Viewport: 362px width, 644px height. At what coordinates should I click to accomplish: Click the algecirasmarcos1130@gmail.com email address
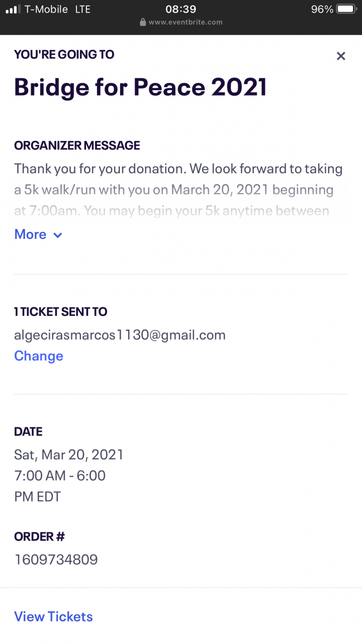pyautogui.click(x=120, y=335)
